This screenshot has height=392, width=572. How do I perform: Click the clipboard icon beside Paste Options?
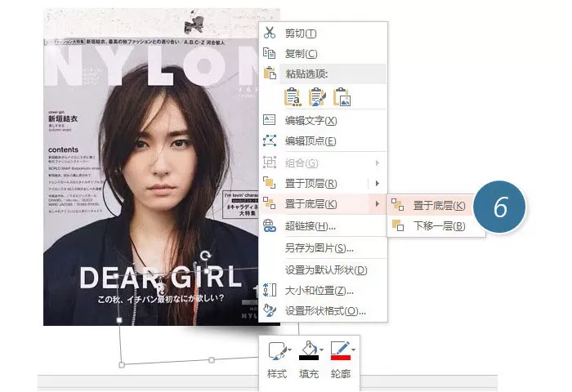click(x=270, y=73)
